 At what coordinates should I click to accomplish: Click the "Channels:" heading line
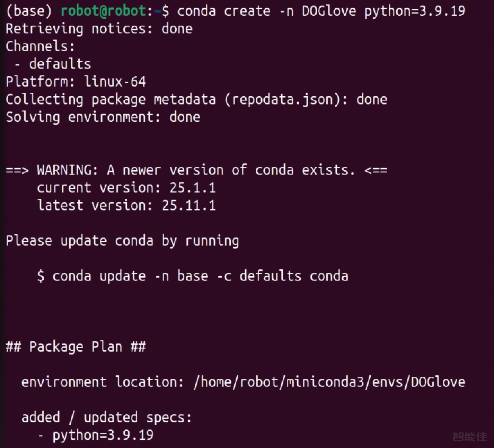pyautogui.click(x=40, y=46)
